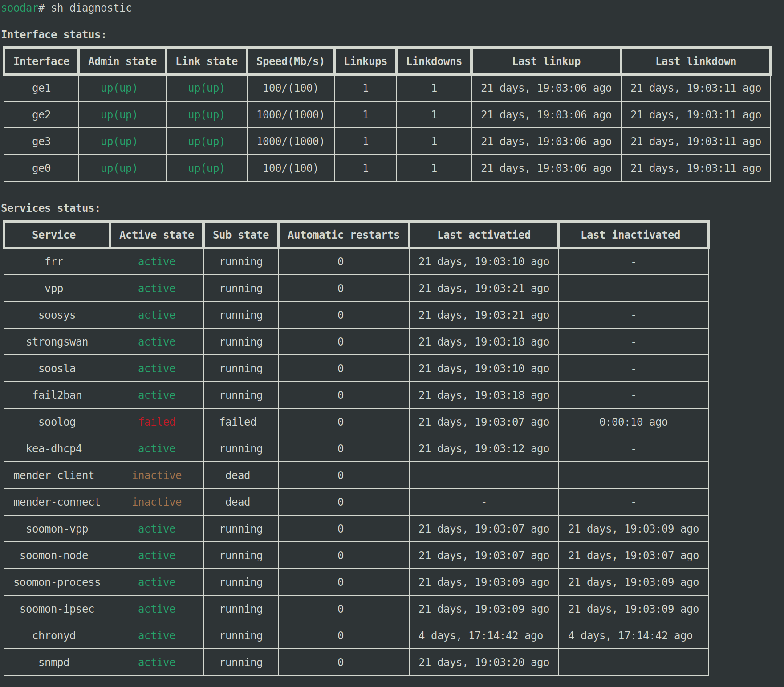Click the '0:00:10 ago' inactivated time
The width and height of the screenshot is (784, 687).
pos(633,422)
